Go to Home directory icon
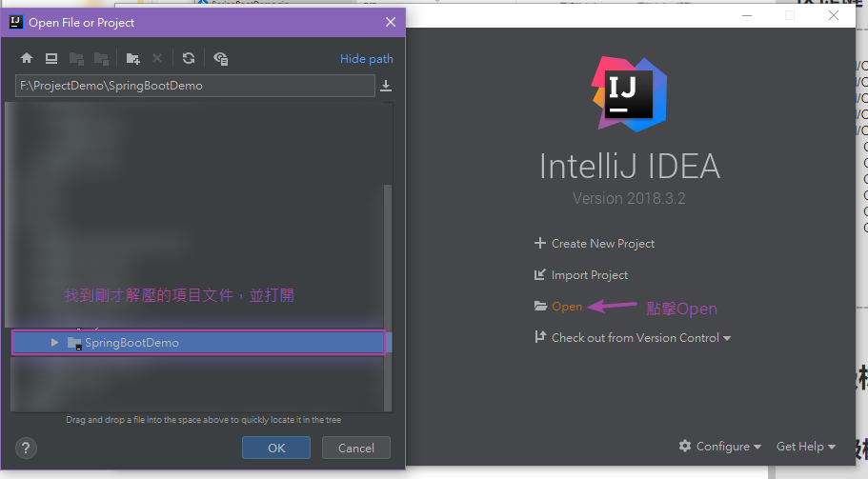Viewport: 868px width, 479px height. [27, 58]
